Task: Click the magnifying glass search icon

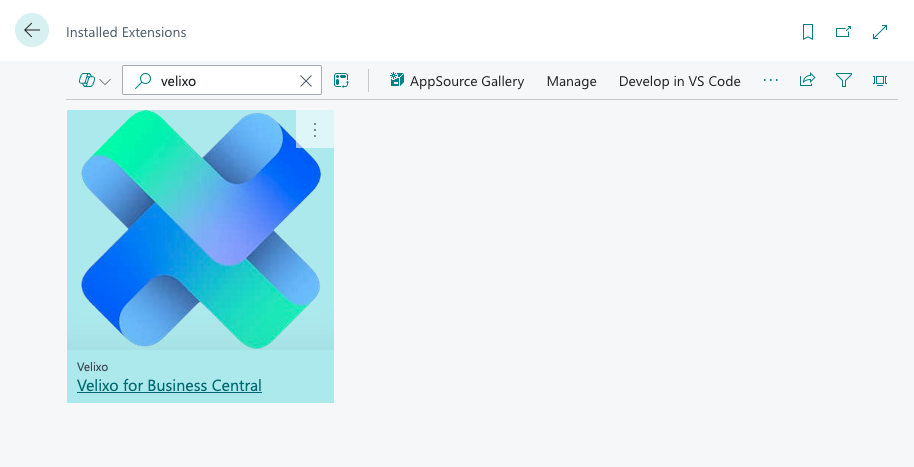Action: 143,81
